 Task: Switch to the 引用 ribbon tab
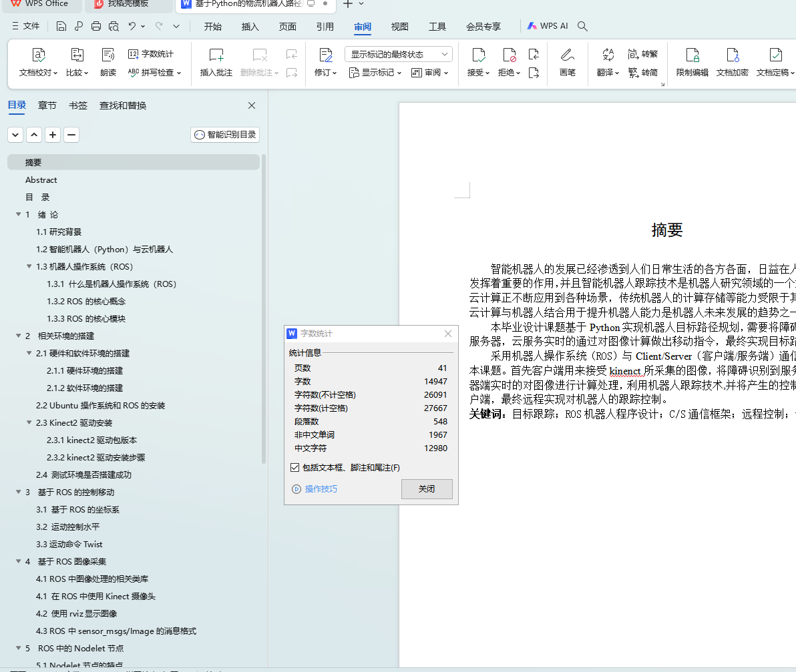(325, 27)
